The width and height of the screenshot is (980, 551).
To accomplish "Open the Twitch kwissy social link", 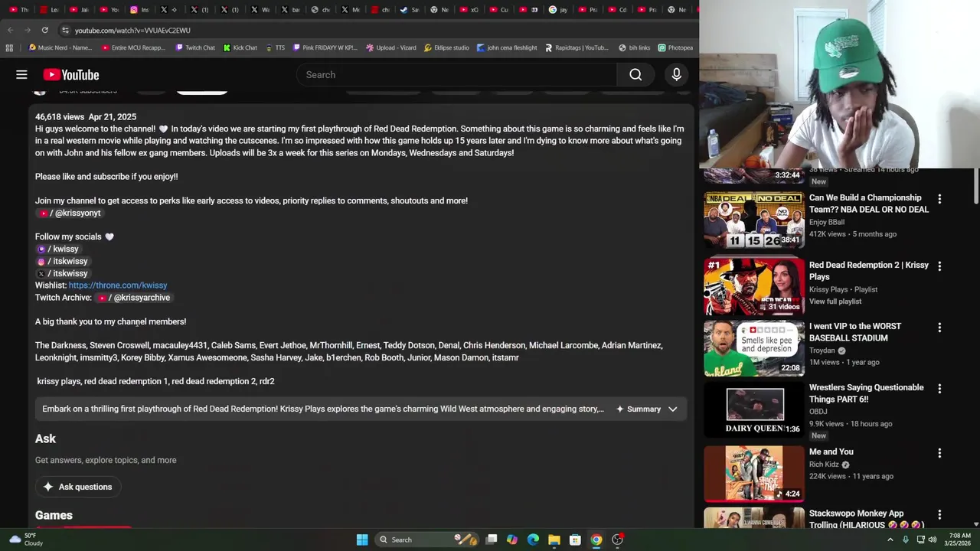I will tap(58, 249).
